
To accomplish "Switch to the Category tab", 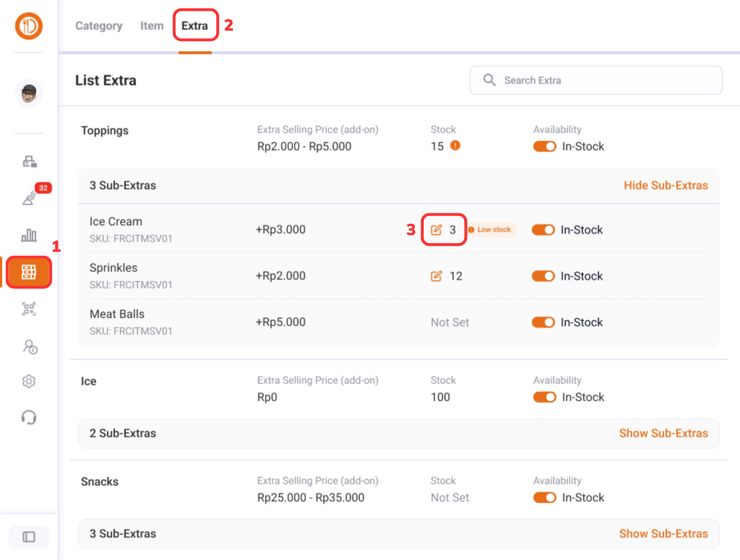I will click(x=99, y=26).
